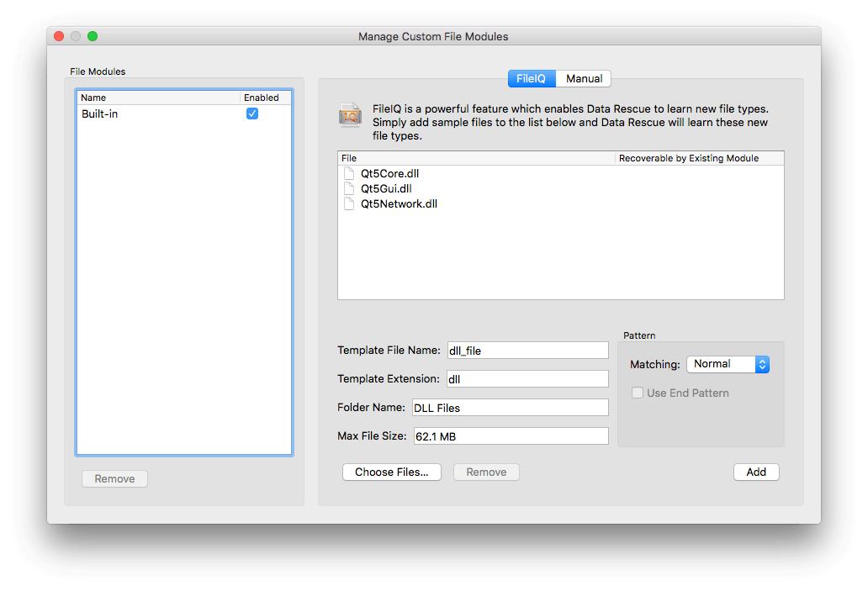Screen dimensions: 868x591
Task: Click inside the Folder Name field
Action: pos(511,407)
